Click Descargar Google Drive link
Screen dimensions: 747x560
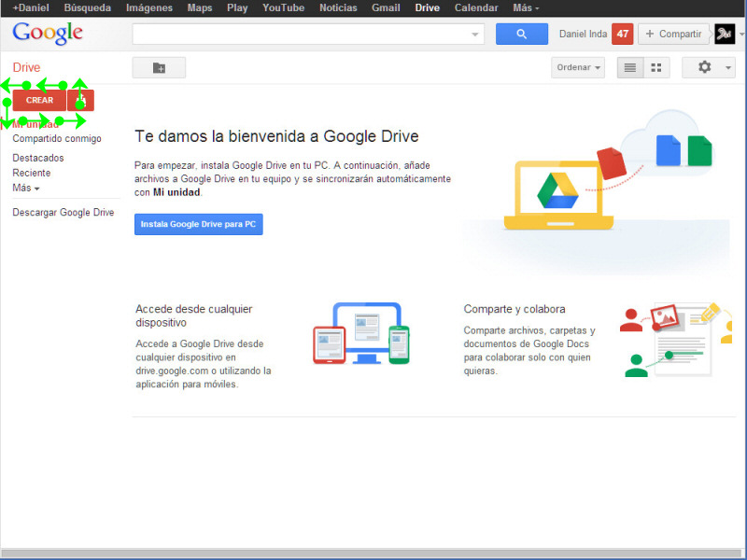(63, 213)
